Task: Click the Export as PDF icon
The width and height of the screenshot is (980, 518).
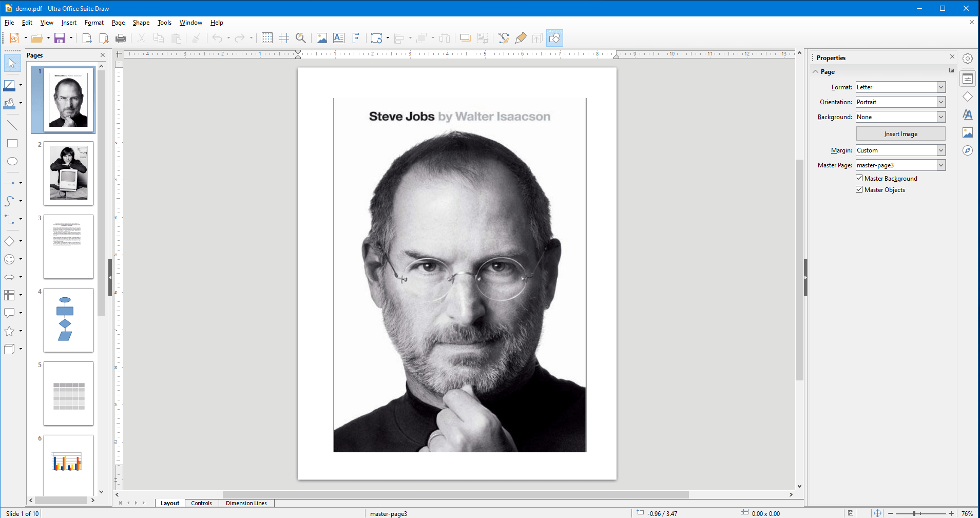Action: pyautogui.click(x=104, y=38)
